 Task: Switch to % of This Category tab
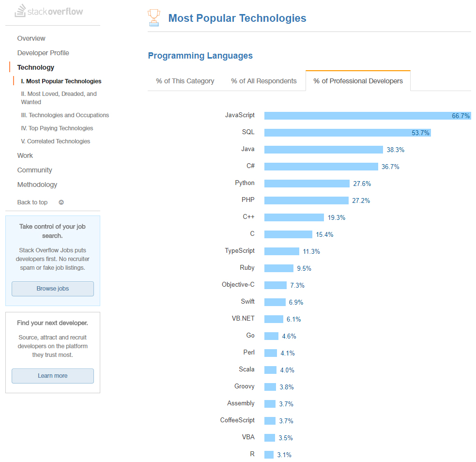coord(185,81)
